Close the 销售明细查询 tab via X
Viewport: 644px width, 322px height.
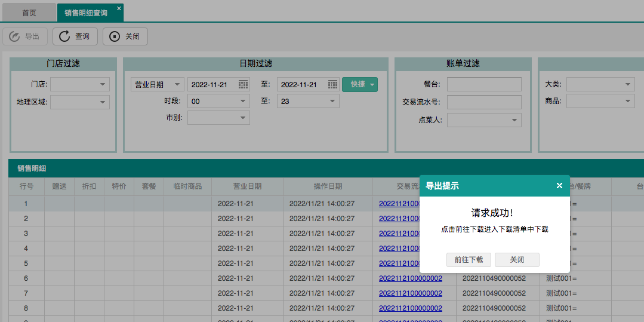[x=119, y=8]
